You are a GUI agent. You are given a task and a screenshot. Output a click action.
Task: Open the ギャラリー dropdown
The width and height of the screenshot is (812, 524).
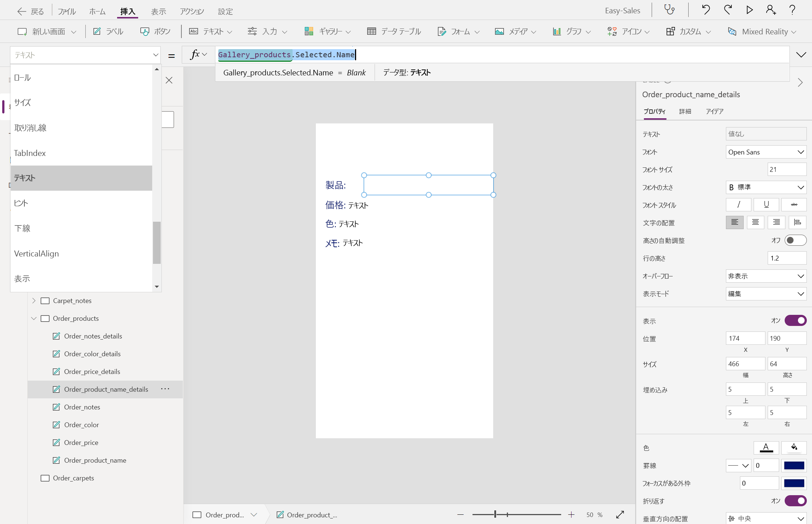(327, 31)
